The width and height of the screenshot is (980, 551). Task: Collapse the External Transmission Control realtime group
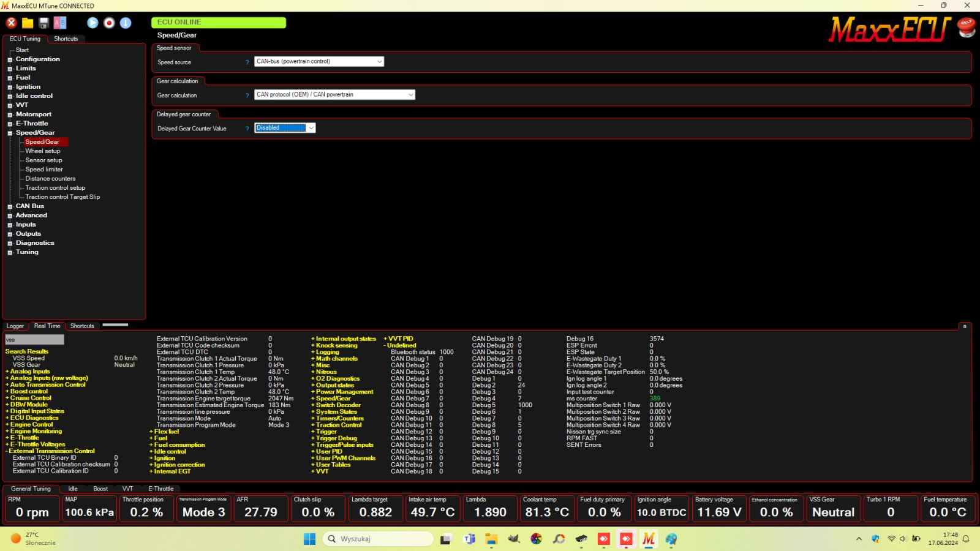[x=7, y=451]
